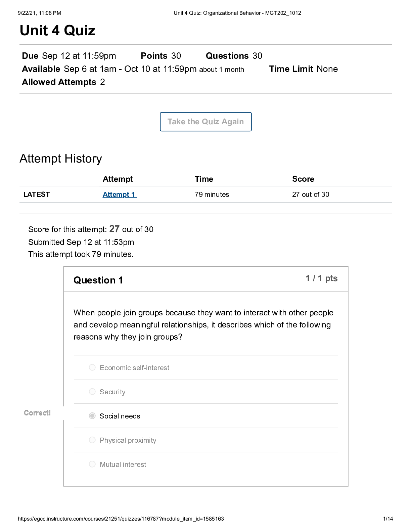The width and height of the screenshot is (411, 532).
Task: Click the Correct! answer indicator
Action: (37, 413)
